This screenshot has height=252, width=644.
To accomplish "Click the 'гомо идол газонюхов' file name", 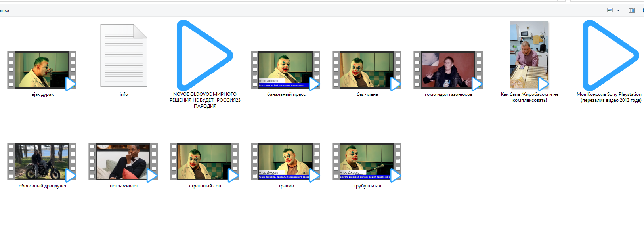I will click(449, 94).
